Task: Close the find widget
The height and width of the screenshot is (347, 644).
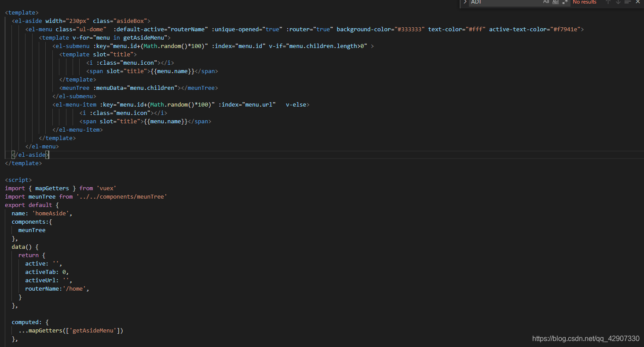Action: 638,2
